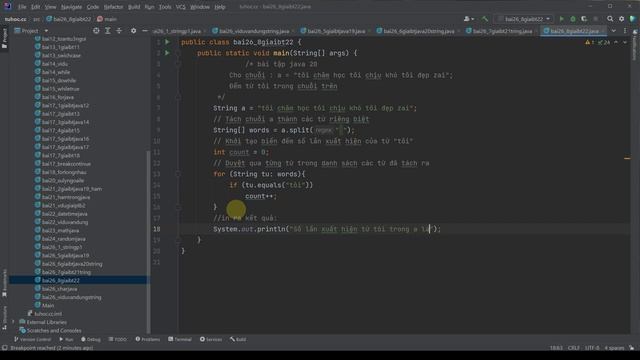640x360 pixels.
Task: Close the bai26_8giaibt22.java tab
Action: (x=602, y=31)
